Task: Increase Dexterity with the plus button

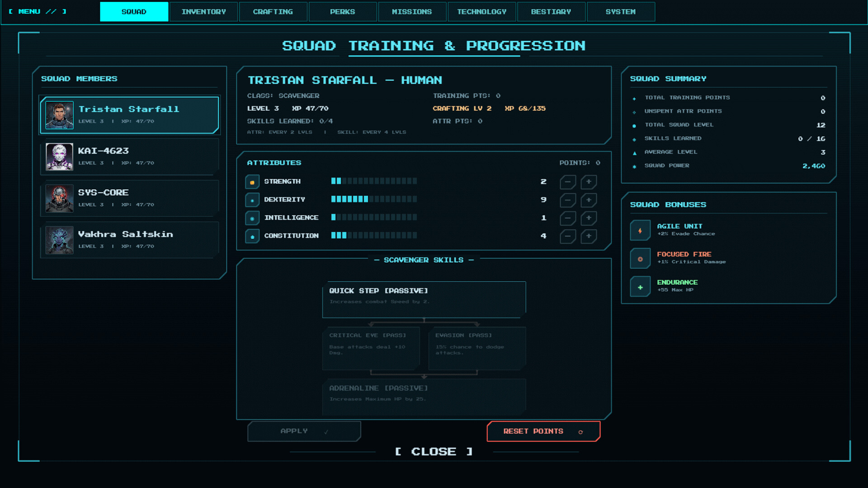Action: click(x=589, y=200)
